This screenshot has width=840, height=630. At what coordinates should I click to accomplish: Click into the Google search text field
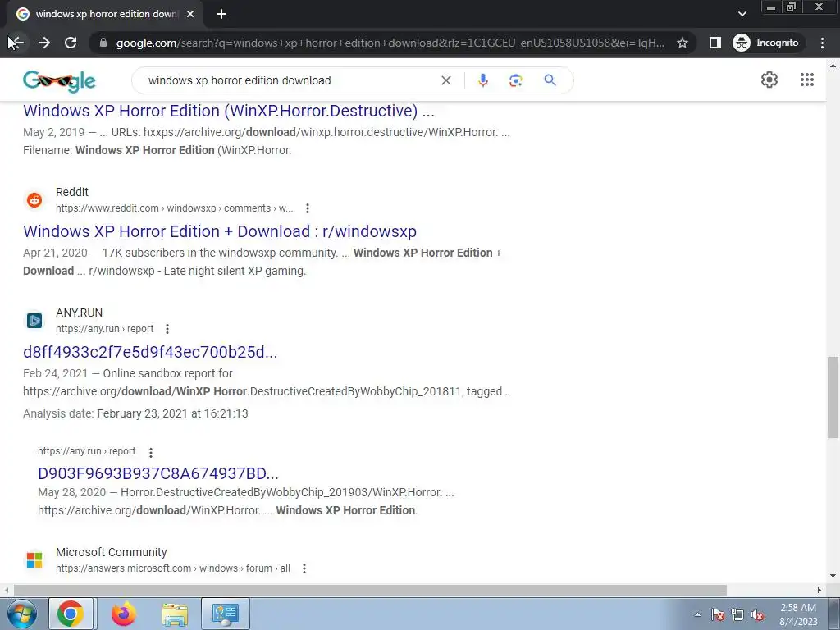[x=290, y=80]
